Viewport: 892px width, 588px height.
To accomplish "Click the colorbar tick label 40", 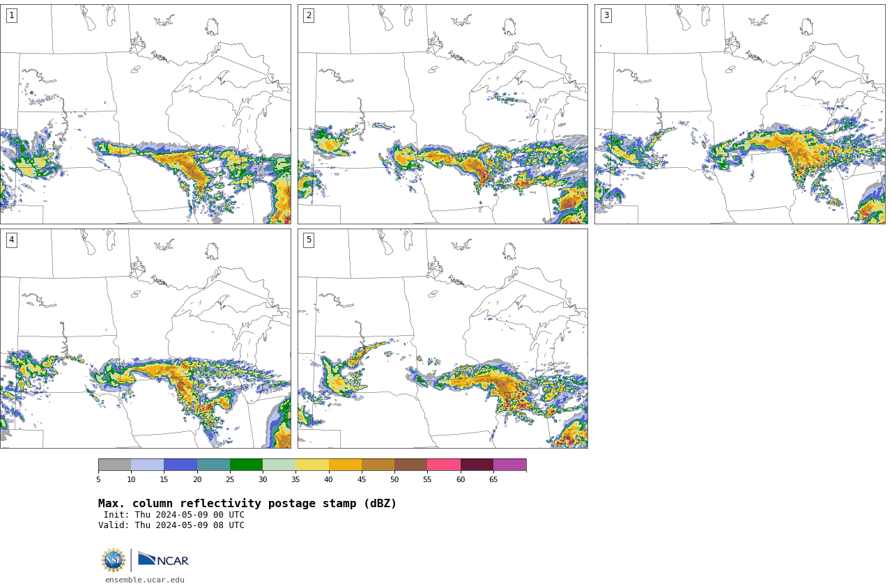I will point(328,479).
